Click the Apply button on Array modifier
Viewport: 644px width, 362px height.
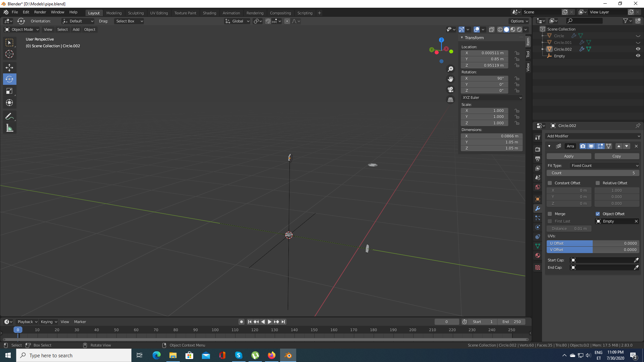coord(569,156)
